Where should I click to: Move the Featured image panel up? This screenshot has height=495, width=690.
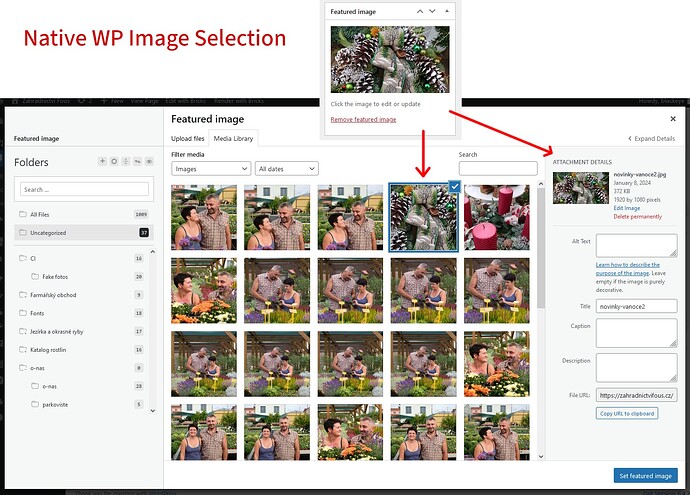coord(420,11)
